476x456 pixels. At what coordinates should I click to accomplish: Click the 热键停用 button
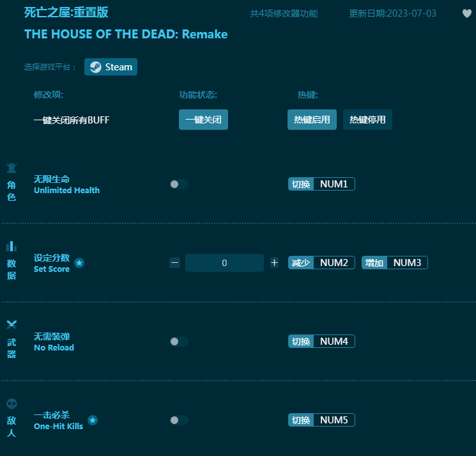click(x=367, y=120)
